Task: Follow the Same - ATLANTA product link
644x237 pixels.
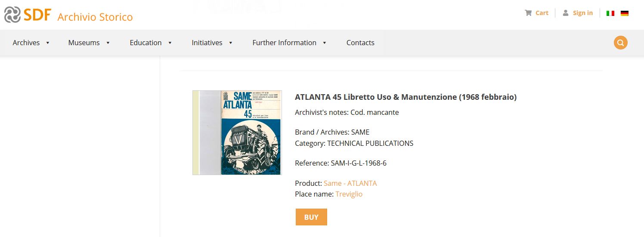Action: coord(350,183)
